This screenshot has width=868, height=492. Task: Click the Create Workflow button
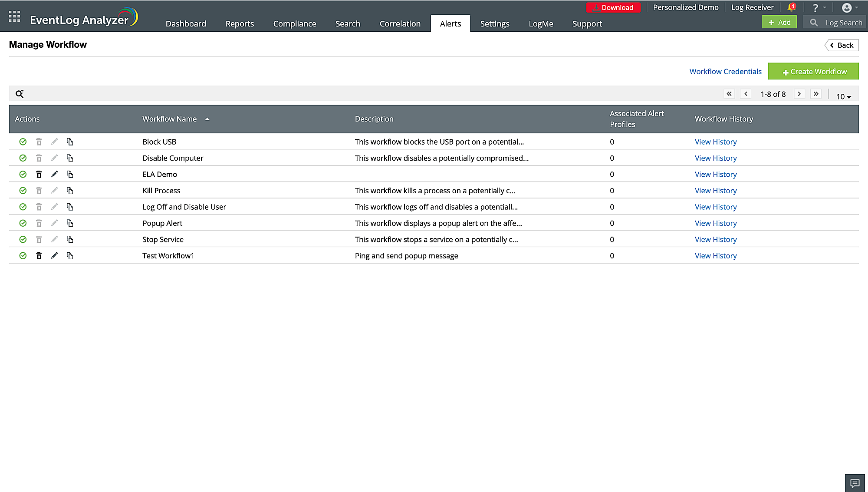[x=813, y=71]
